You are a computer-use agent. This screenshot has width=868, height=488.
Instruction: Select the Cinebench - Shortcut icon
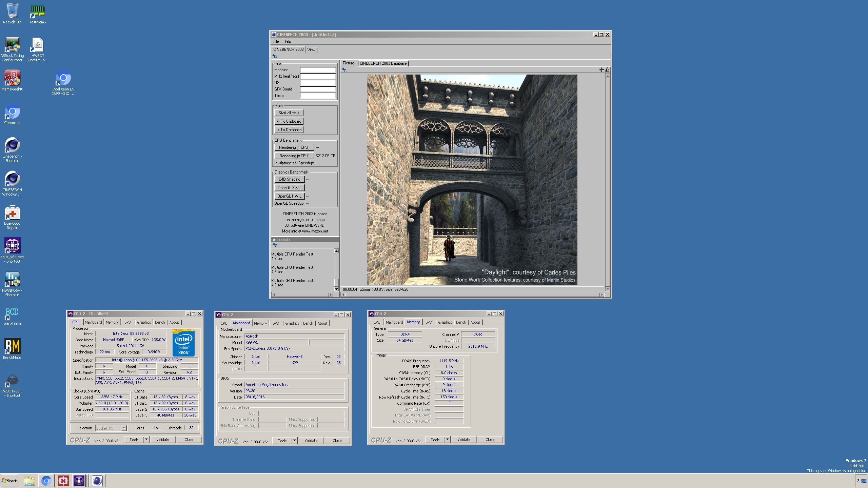pyautogui.click(x=12, y=150)
